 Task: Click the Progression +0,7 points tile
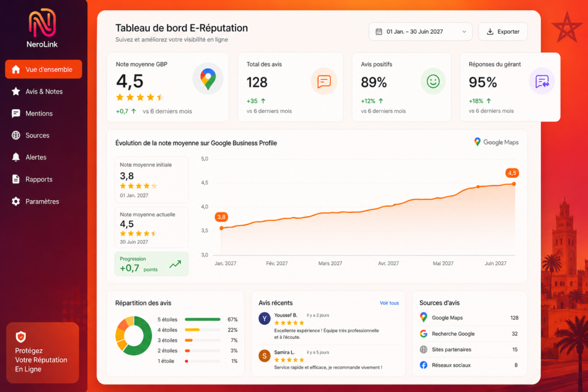pos(152,264)
